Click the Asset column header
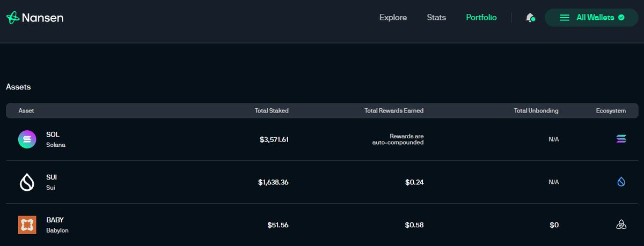Screen dimensions: 644x246 (26, 111)
